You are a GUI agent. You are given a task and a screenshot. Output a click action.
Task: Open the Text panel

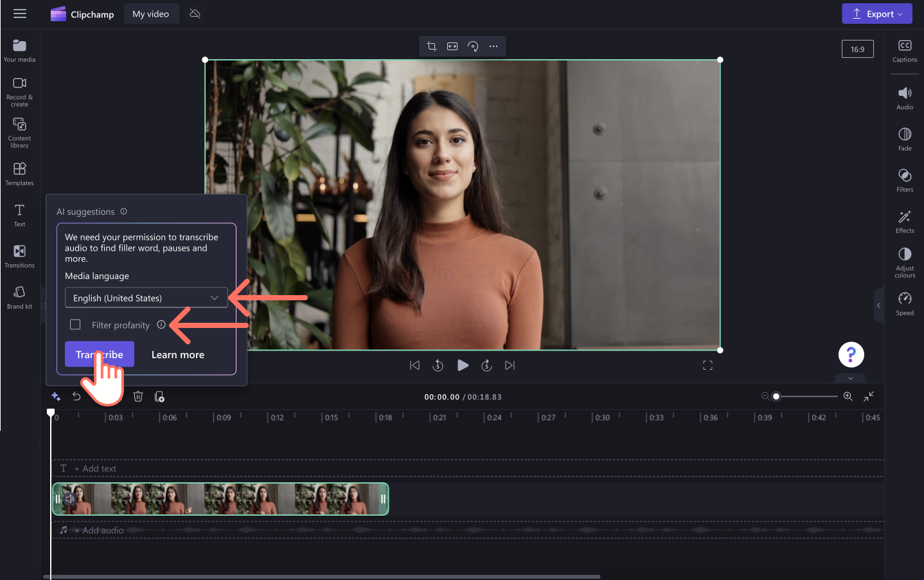point(19,215)
